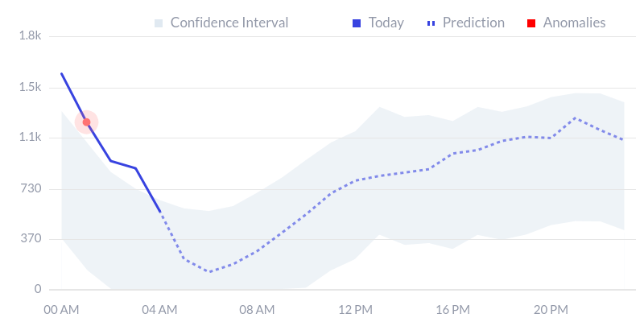Click the blue Today legend square icon
Screen dimensions: 644x322
point(357,23)
